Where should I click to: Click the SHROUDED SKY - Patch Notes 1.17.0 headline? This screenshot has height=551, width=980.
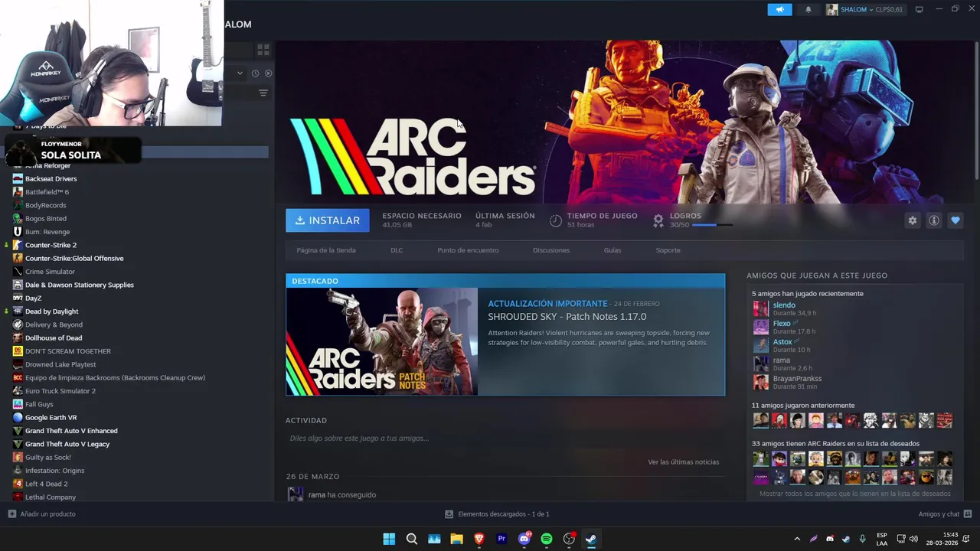[567, 317]
